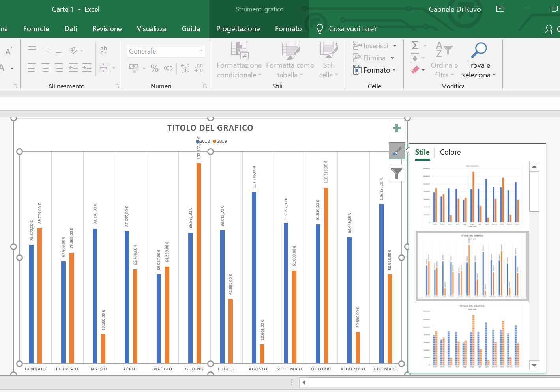Image resolution: width=560 pixels, height=392 pixels.
Task: Click the AutoSum sigma icon
Action: pyautogui.click(x=415, y=45)
